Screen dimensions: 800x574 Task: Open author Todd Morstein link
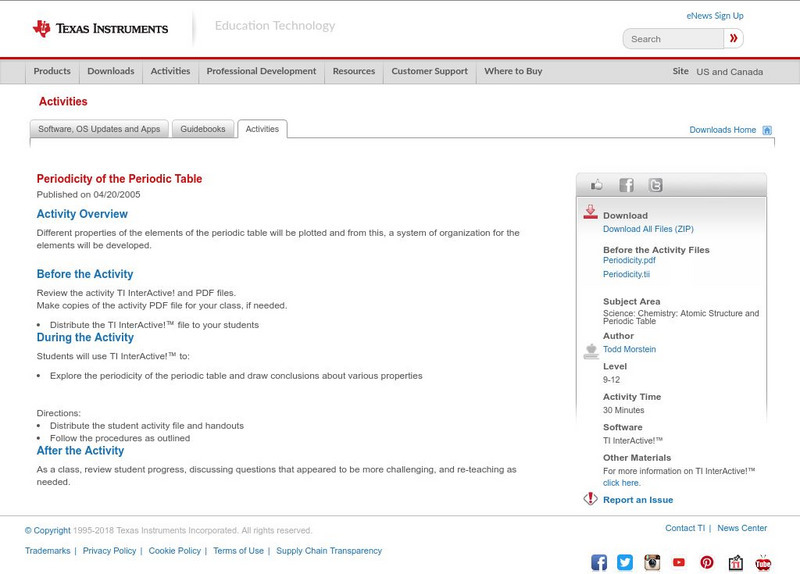[629, 350]
